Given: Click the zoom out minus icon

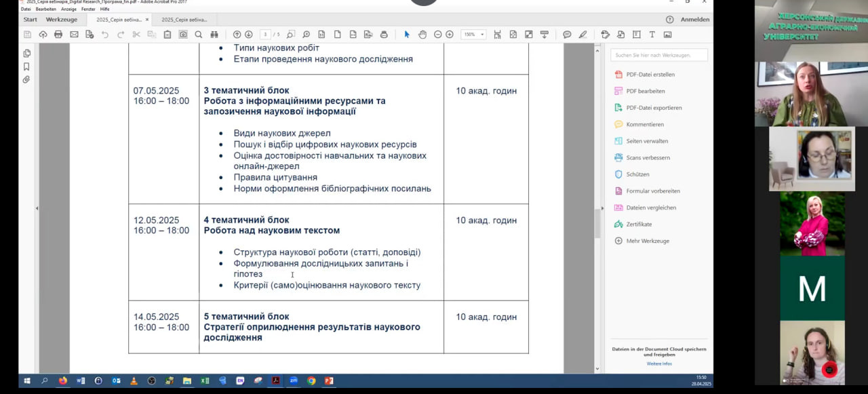Looking at the screenshot, I should 438,35.
